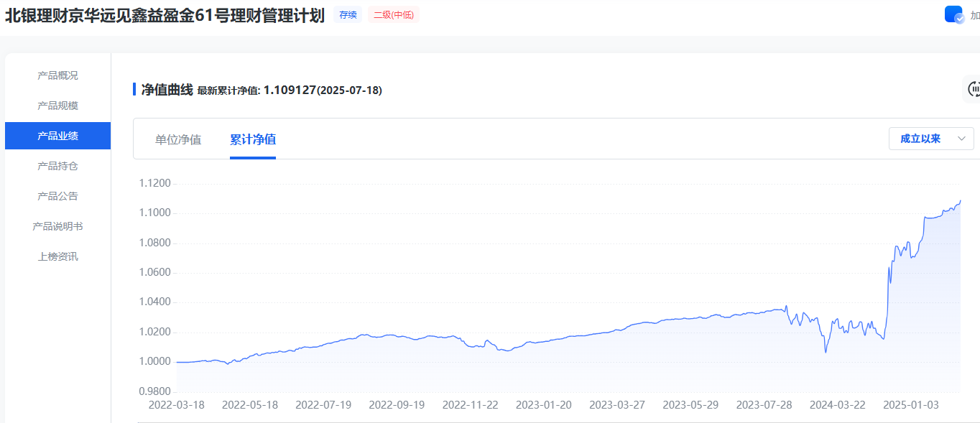The height and width of the screenshot is (423, 980).
Task: Click the 2023-05-29 date axis label
Action: (690, 405)
